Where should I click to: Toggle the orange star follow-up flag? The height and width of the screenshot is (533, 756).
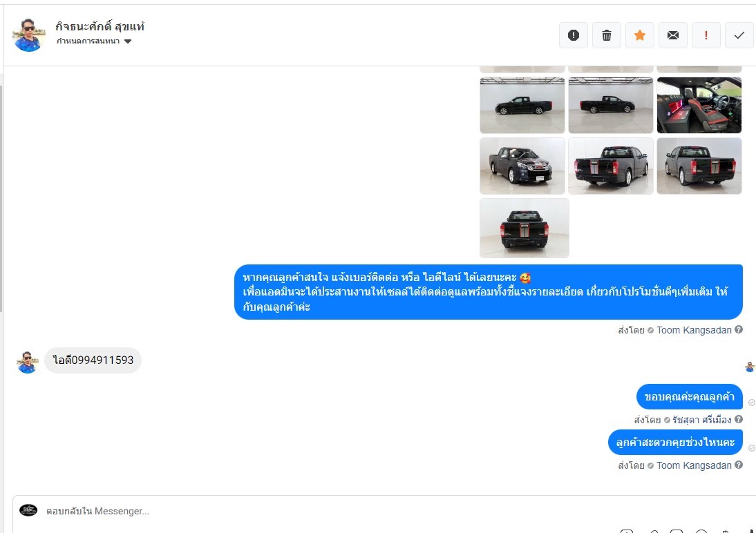[x=640, y=35]
